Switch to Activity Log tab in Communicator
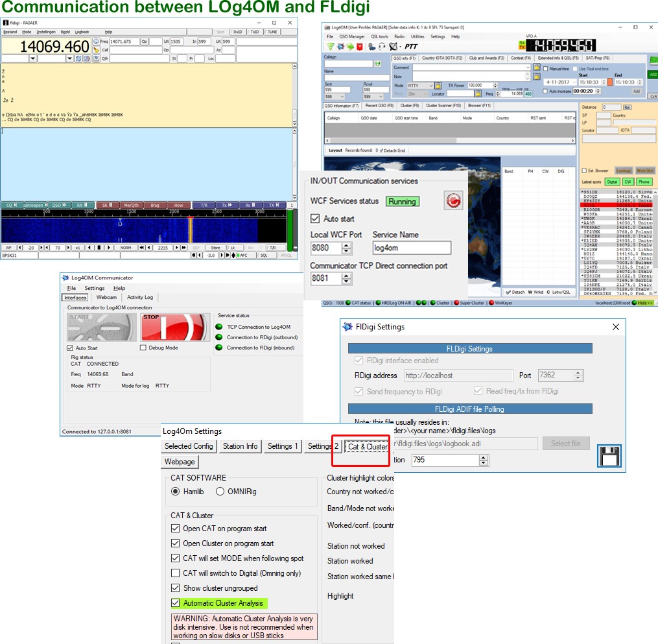Screen dimensions: 658x644 (x=140, y=297)
